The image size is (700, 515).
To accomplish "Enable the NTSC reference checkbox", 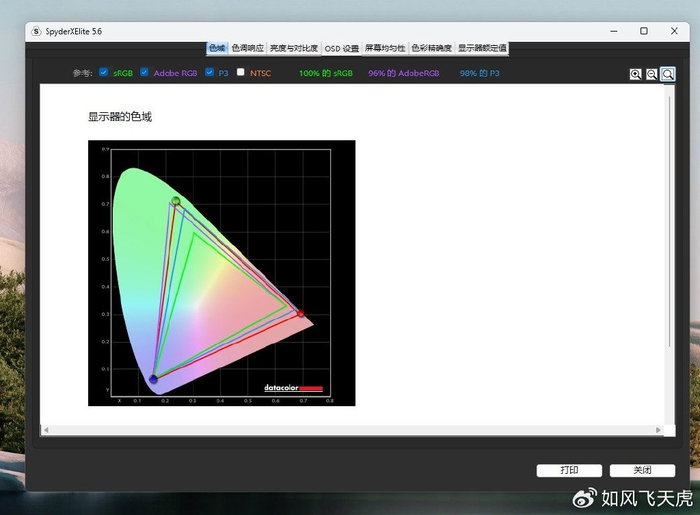I will click(x=241, y=72).
